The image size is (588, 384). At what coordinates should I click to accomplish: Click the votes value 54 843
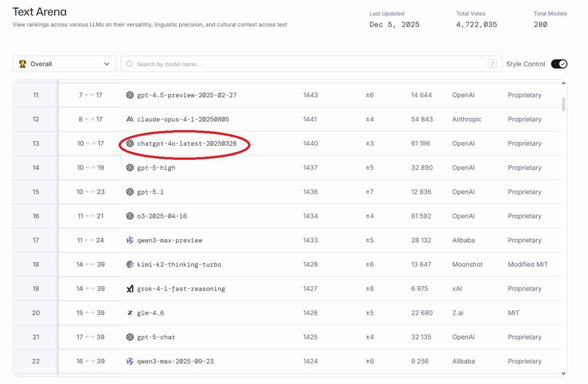click(422, 119)
